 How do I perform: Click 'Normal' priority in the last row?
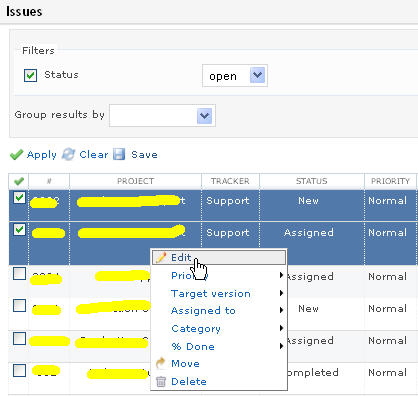(387, 372)
